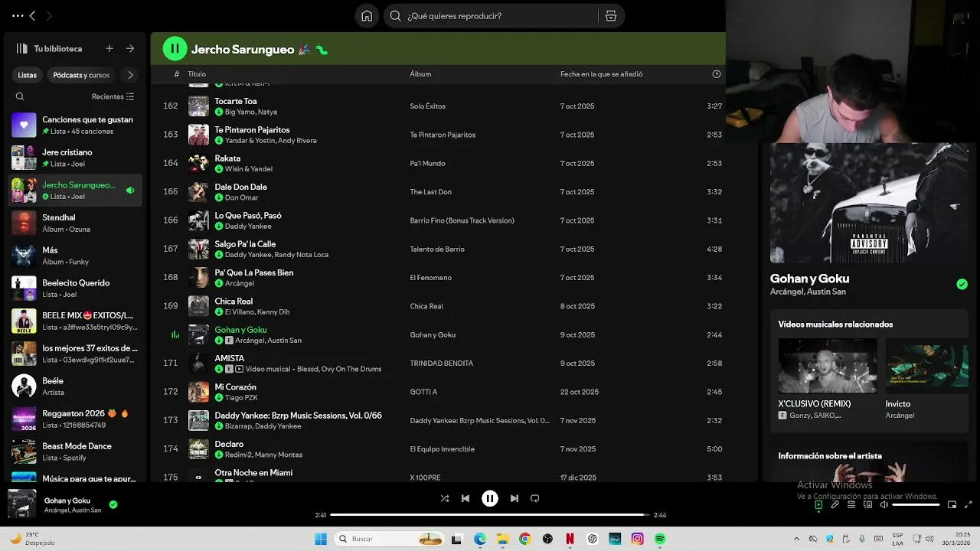
Task: Toggle Now Playing view icon
Action: (818, 504)
